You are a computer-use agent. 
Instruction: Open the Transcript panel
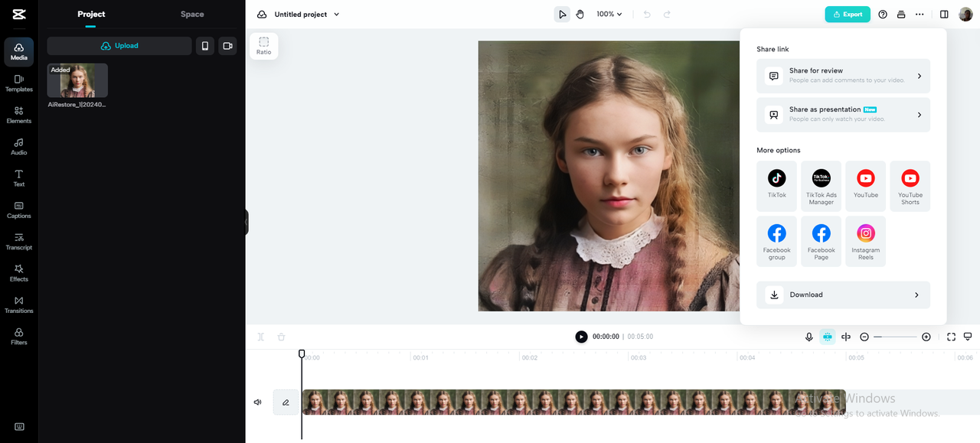click(19, 241)
